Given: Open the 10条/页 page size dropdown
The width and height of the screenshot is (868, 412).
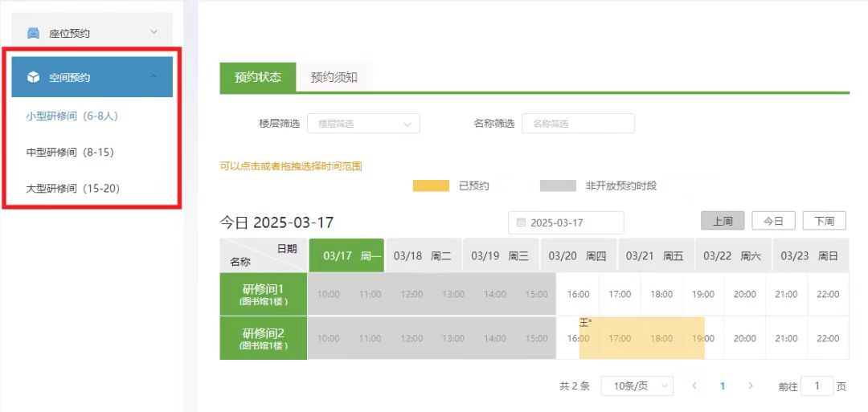Looking at the screenshot, I should (637, 386).
